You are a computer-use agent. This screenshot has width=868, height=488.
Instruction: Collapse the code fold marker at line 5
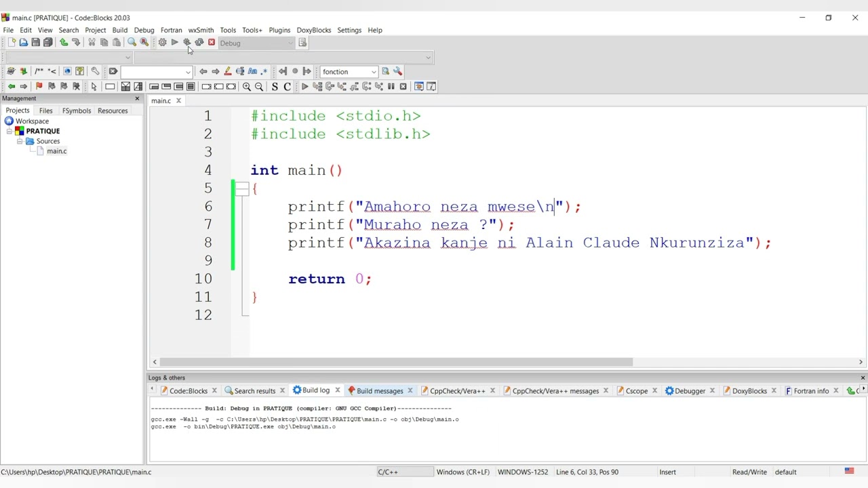click(x=242, y=188)
